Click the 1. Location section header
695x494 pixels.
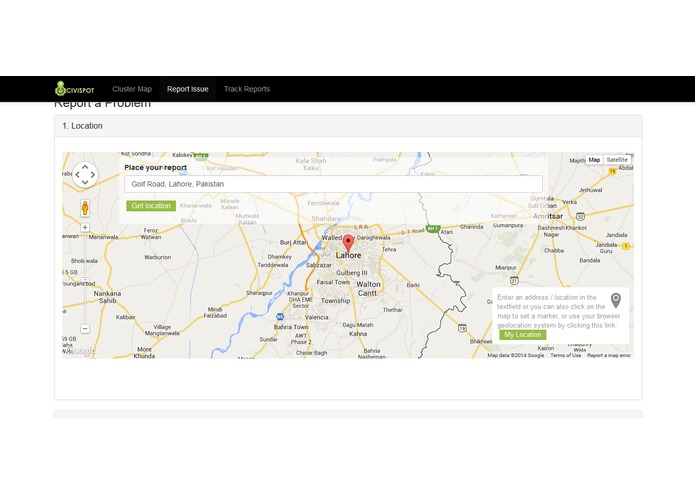348,126
